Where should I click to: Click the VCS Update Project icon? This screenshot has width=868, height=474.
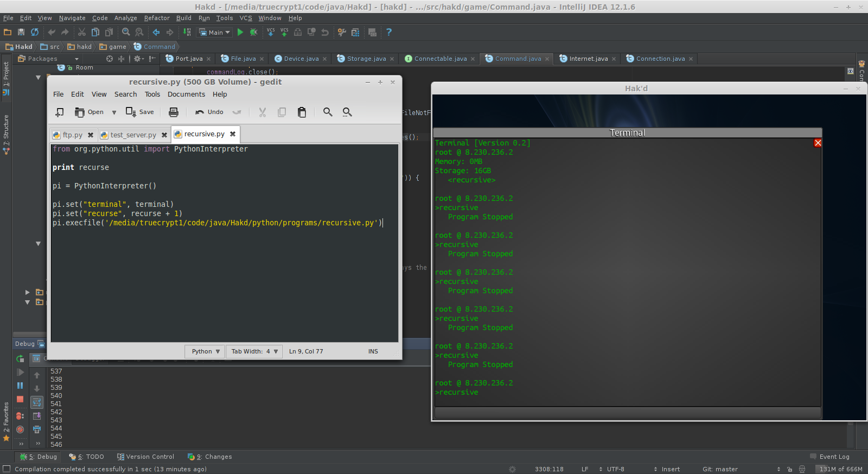click(x=271, y=33)
